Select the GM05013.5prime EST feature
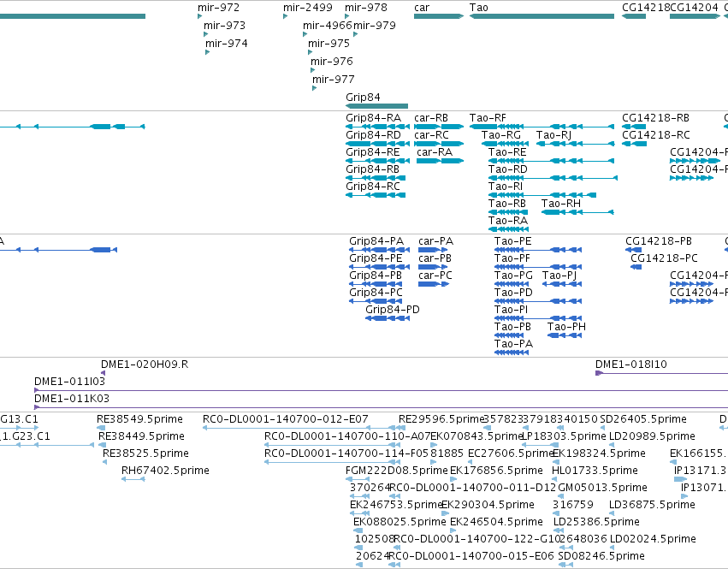 (561, 496)
